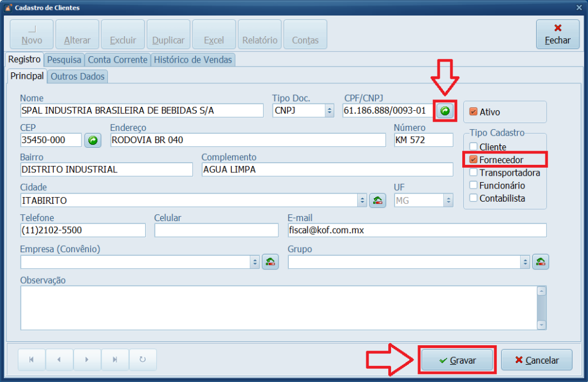Click the Novo toolbar button
Viewport: 588px width, 382px height.
coord(32,34)
